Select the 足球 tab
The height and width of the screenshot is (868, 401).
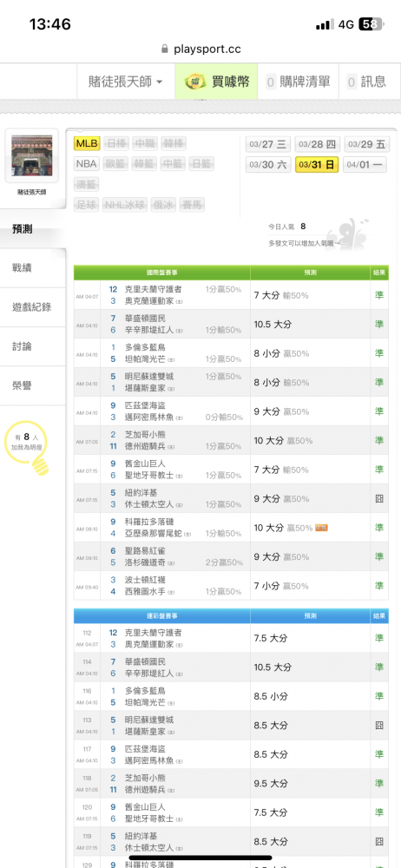coord(87,205)
